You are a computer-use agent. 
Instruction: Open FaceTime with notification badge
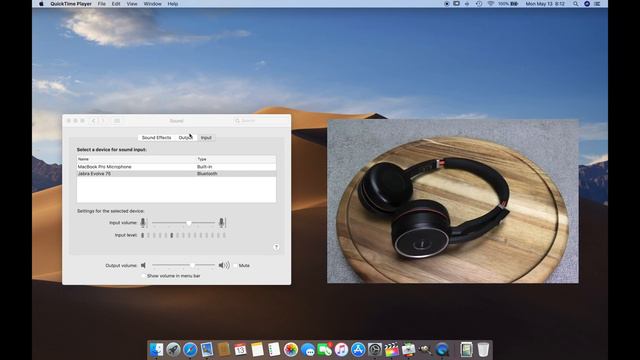pos(324,350)
